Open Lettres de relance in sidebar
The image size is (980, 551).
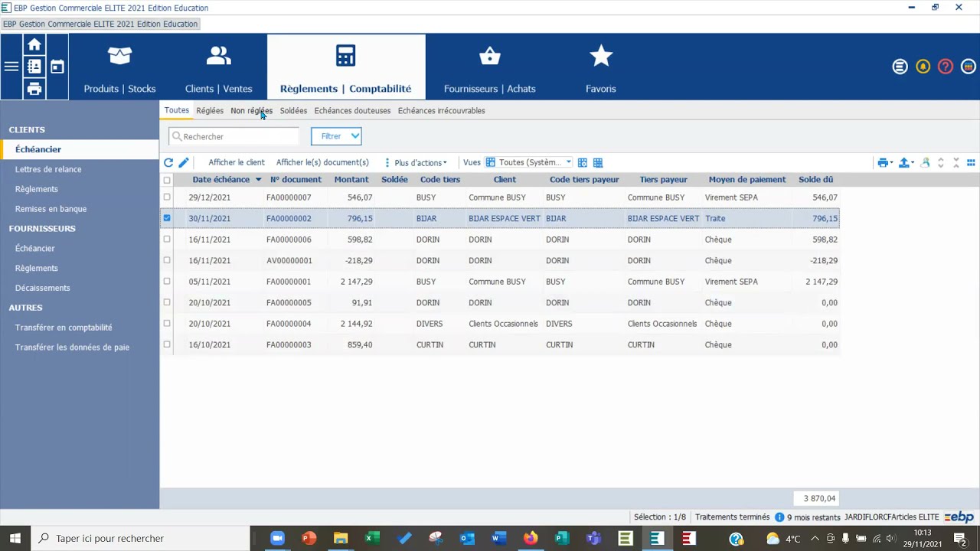coord(48,169)
